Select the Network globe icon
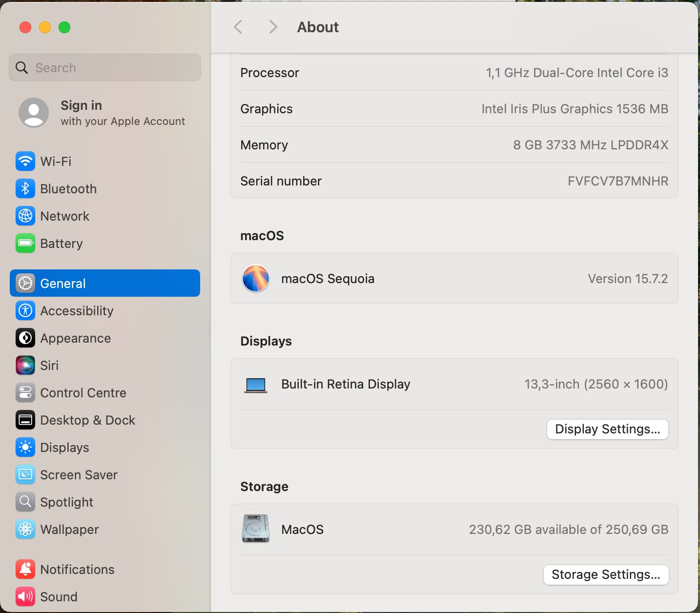Image resolution: width=700 pixels, height=613 pixels. tap(25, 216)
